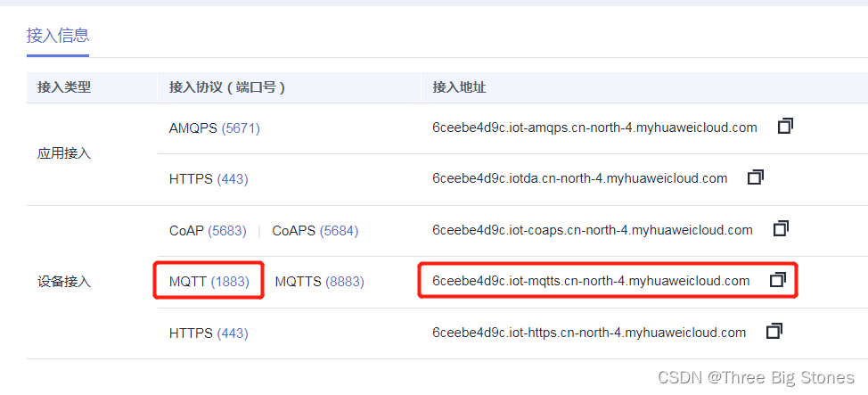Copy the AMQPS access address
The width and height of the screenshot is (868, 395).
785,127
